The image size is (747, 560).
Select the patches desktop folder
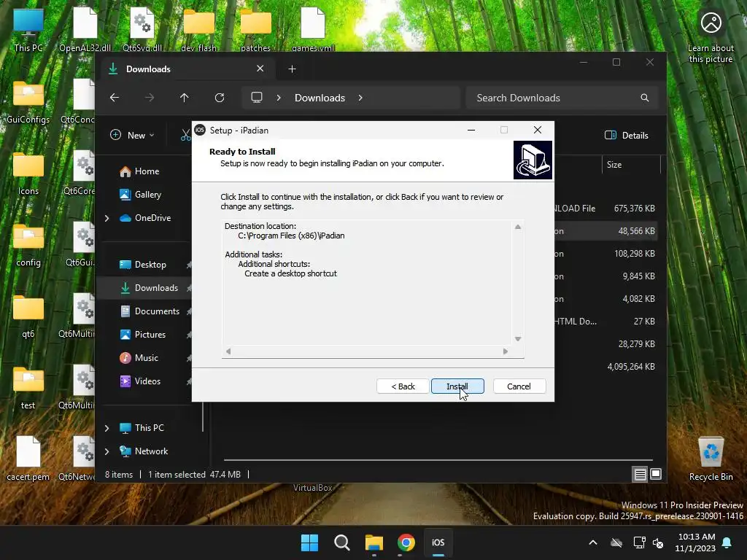(256, 29)
